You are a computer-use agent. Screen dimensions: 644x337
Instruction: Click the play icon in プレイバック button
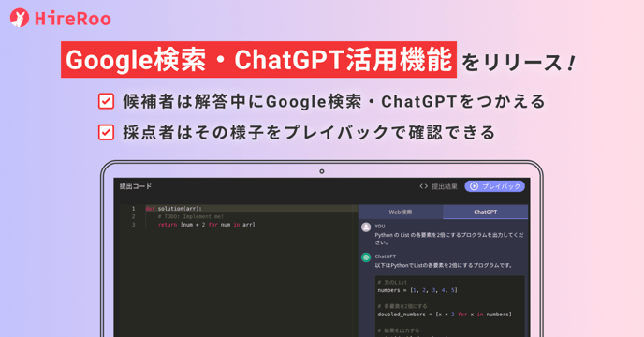click(474, 186)
